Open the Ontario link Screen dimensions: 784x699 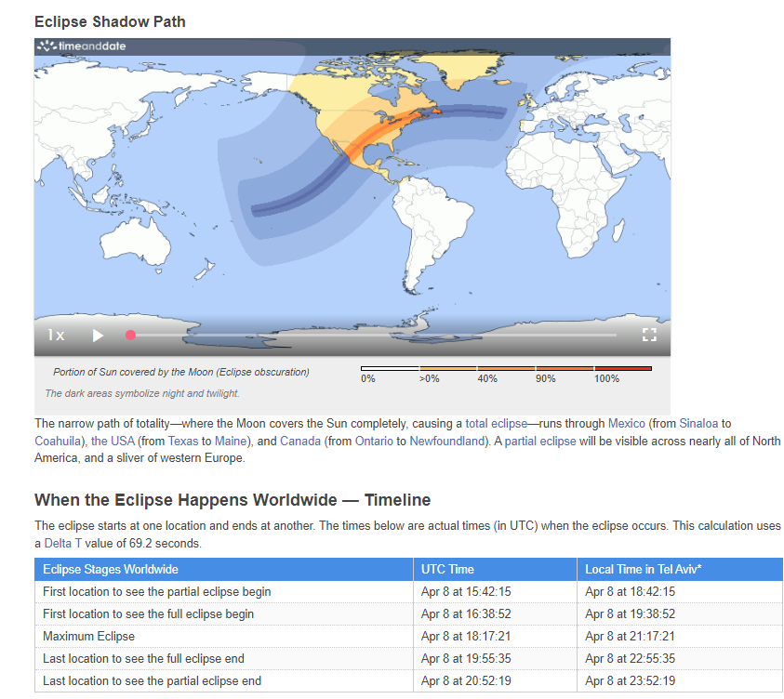pyautogui.click(x=374, y=442)
